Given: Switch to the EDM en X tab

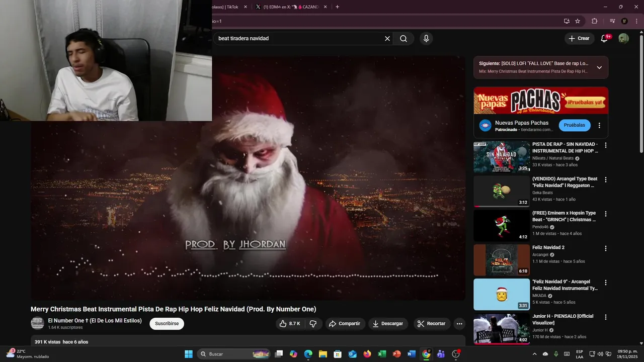Looking at the screenshot, I should point(291,7).
